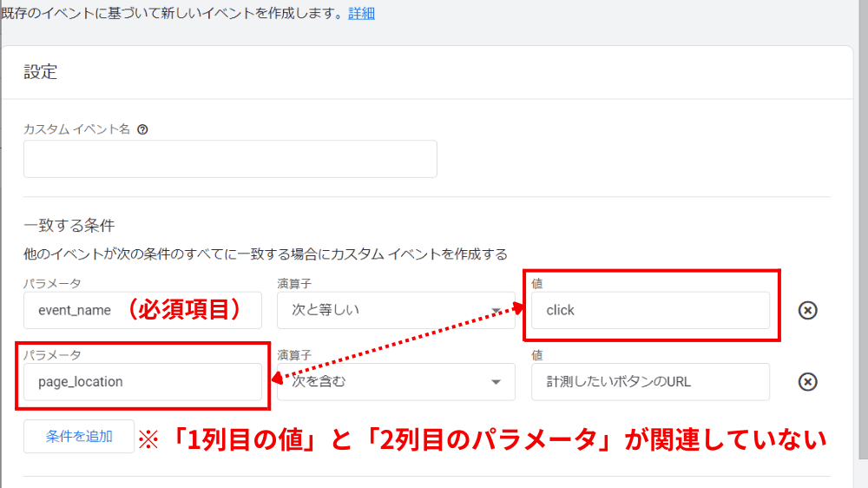The width and height of the screenshot is (868, 488).
Task: Click the 設定 heading text
Action: click(x=41, y=72)
